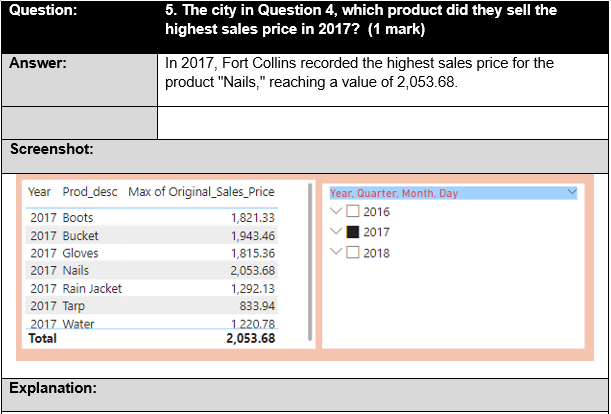This screenshot has width=611, height=414.
Task: Expand the 2016 hierarchy chevron
Action: tap(336, 212)
